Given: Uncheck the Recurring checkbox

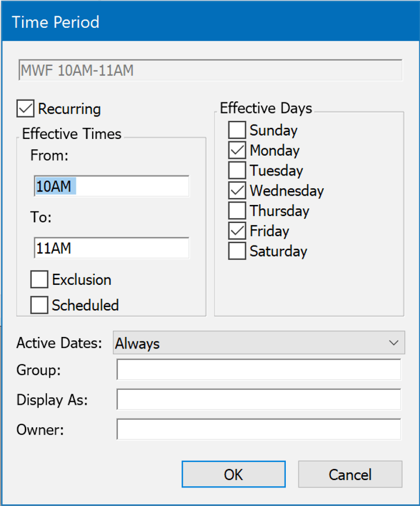Looking at the screenshot, I should [x=26, y=109].
